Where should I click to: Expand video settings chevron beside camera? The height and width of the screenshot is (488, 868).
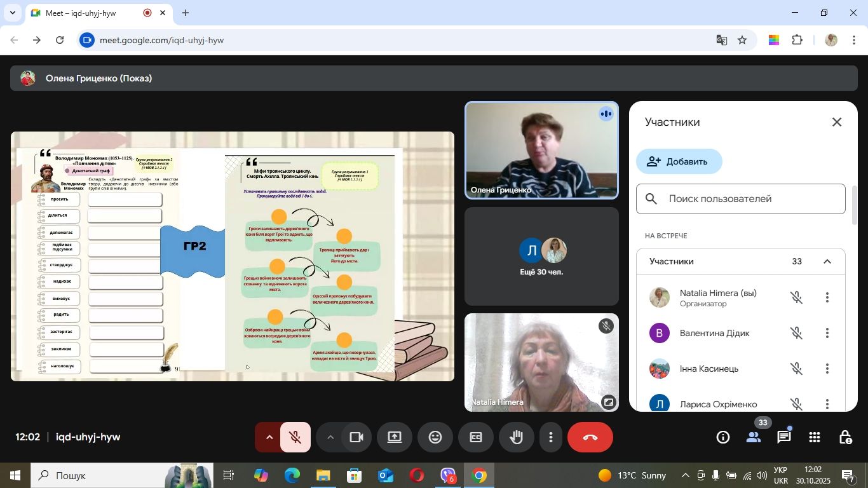[330, 437]
